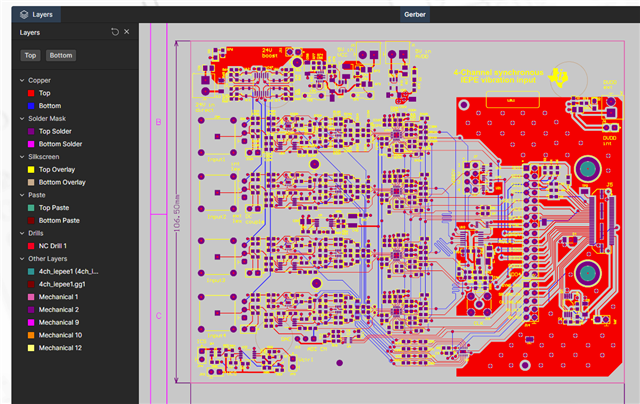Click the Copper group heading

point(39,80)
